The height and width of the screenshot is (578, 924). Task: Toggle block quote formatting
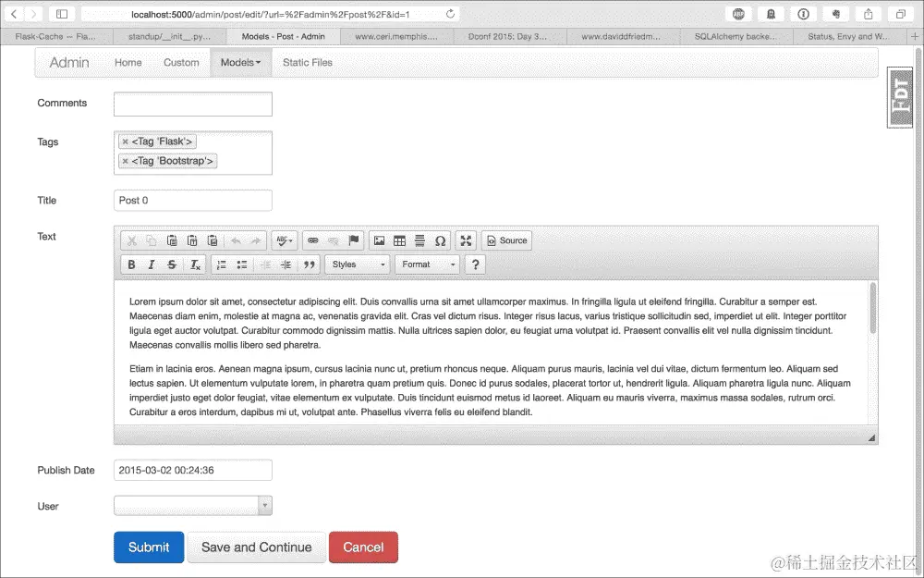(309, 264)
